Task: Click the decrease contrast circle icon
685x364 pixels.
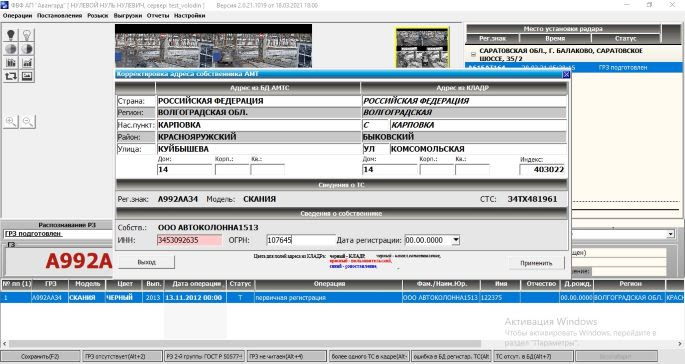Action: point(11,49)
